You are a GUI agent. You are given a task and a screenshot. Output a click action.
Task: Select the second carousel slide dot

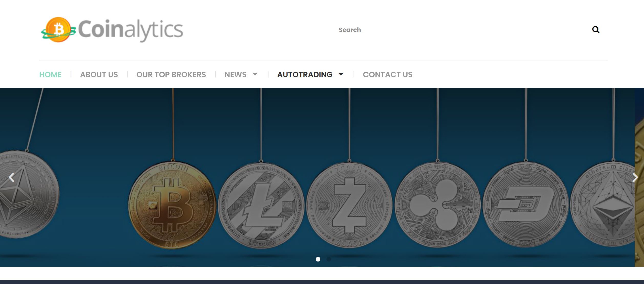tap(329, 259)
